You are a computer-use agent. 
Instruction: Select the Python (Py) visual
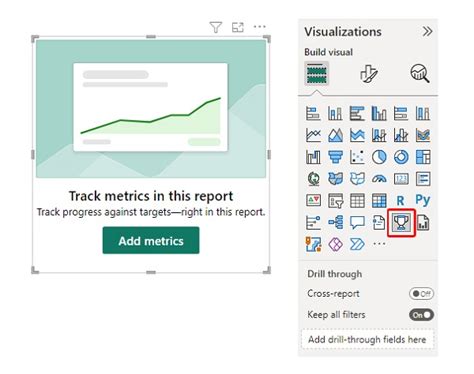click(x=423, y=200)
